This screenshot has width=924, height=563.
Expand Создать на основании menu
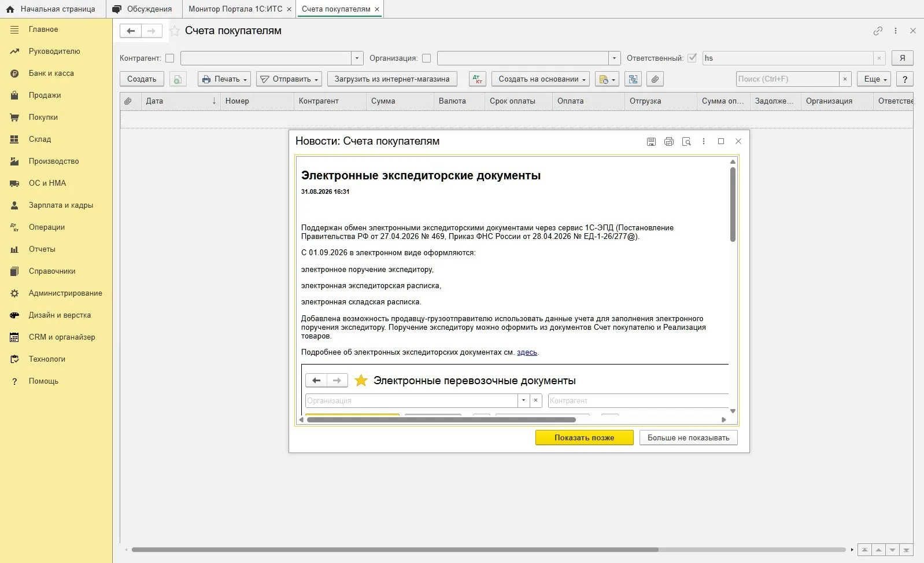541,79
